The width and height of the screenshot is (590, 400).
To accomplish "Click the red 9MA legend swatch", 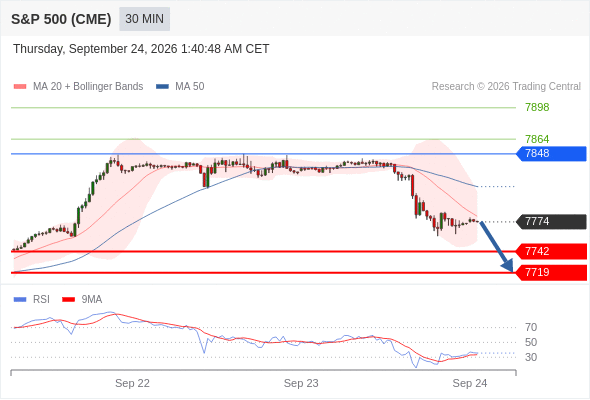I will 68,300.
